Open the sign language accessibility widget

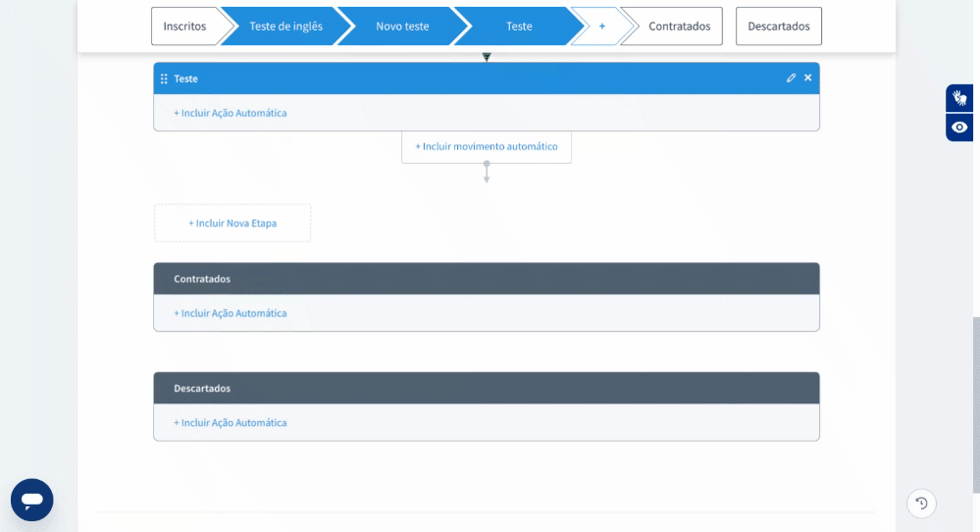click(x=959, y=98)
